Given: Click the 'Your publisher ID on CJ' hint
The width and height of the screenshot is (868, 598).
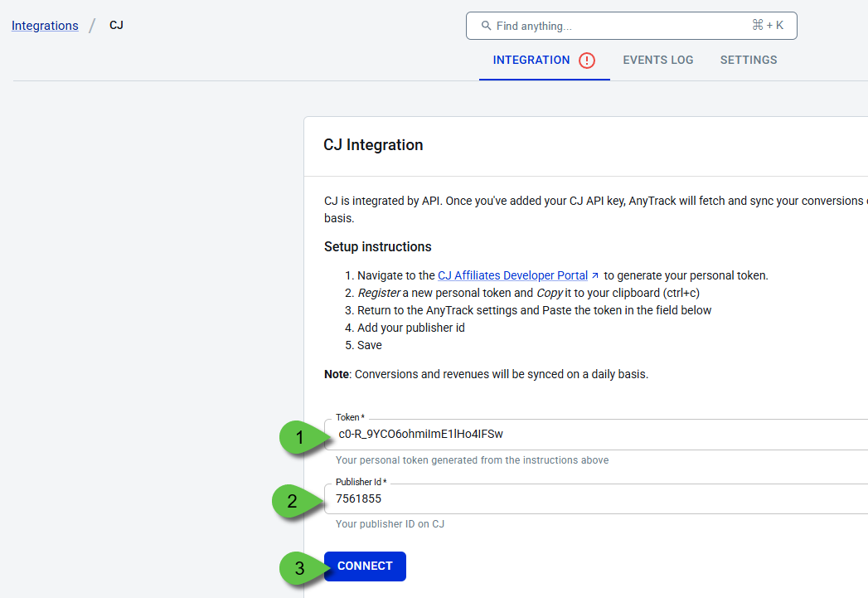Looking at the screenshot, I should (x=390, y=524).
